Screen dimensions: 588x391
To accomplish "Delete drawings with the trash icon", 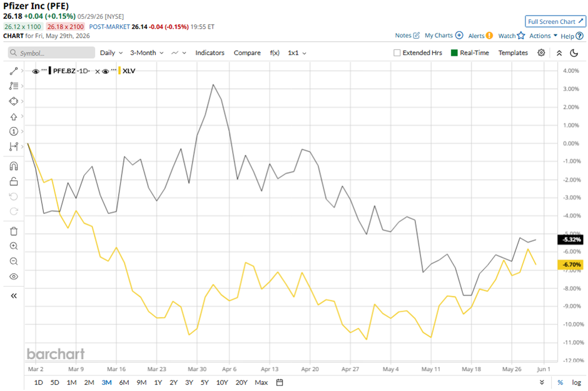I will coord(14,231).
